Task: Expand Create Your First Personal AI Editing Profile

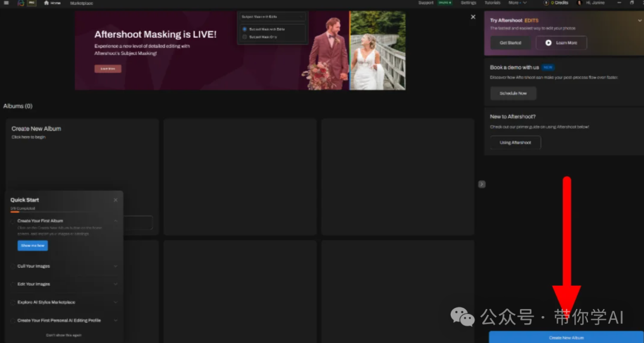Action: pyautogui.click(x=116, y=320)
